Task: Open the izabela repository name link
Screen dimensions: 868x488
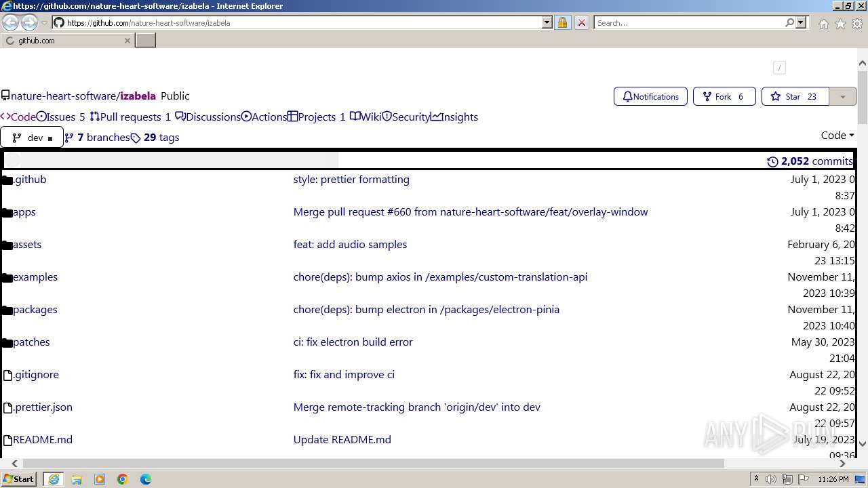Action: (138, 96)
